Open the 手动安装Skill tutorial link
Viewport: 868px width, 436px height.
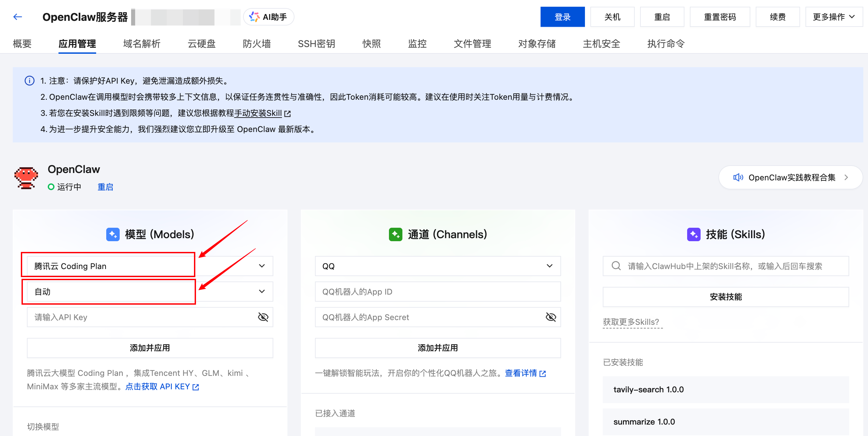259,113
